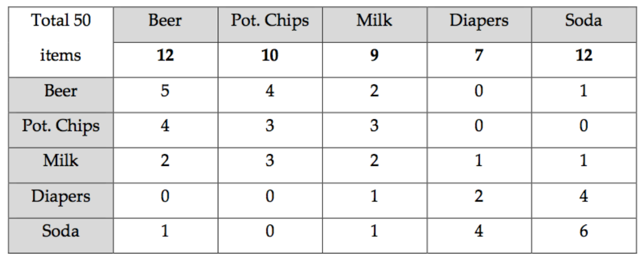
Task: Click the Diapers row label cell
Action: click(x=61, y=196)
